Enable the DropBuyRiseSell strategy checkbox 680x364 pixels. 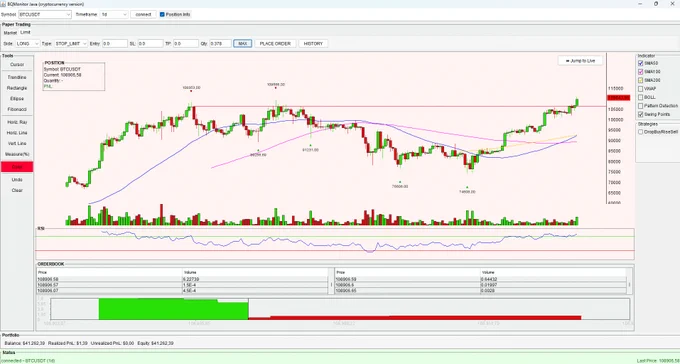641,132
